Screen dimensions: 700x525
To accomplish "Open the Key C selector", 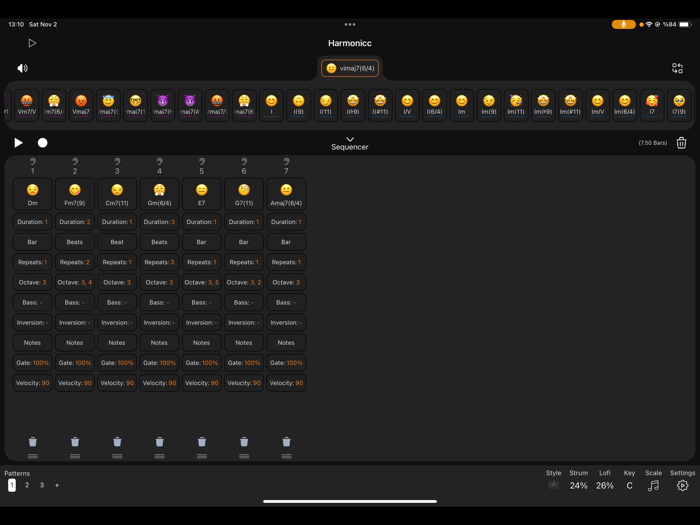I will point(629,485).
